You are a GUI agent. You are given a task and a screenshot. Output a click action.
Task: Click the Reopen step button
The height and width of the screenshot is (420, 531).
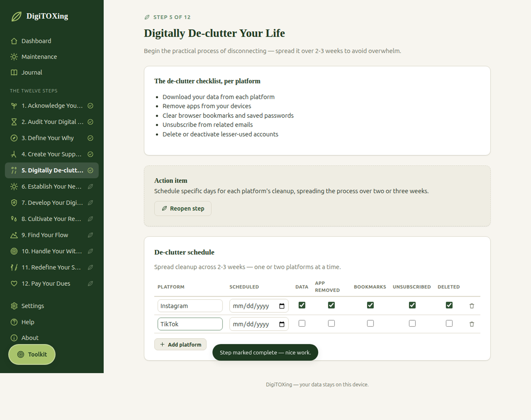[x=183, y=209]
